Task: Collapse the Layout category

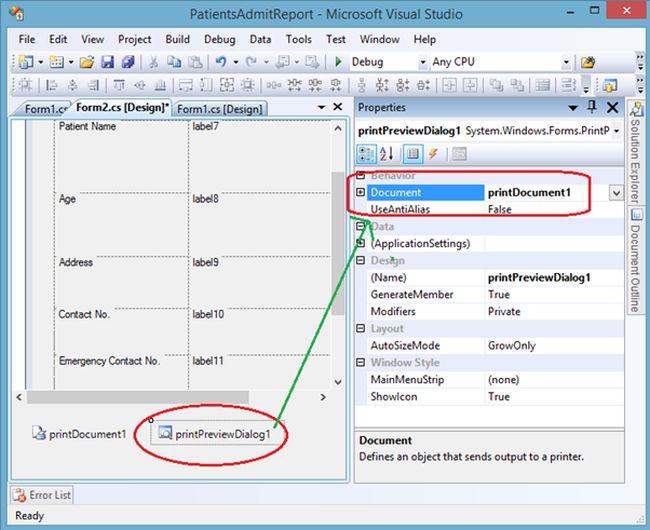Action: [x=360, y=329]
